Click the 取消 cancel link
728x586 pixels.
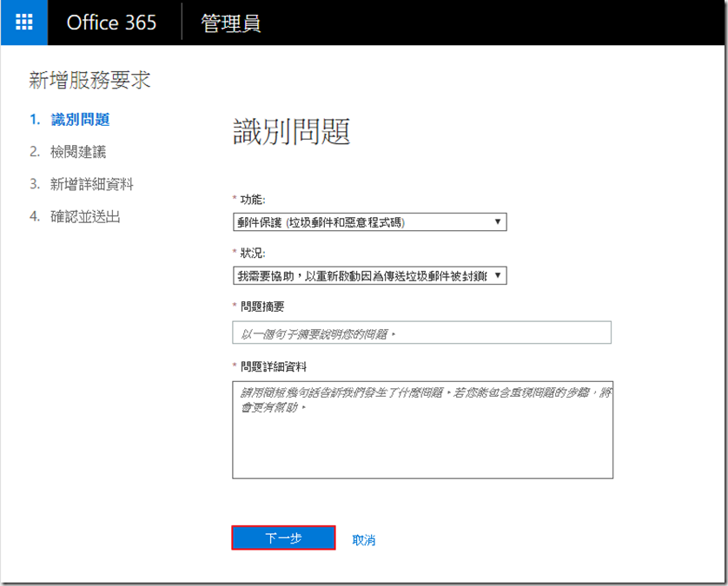click(x=361, y=538)
